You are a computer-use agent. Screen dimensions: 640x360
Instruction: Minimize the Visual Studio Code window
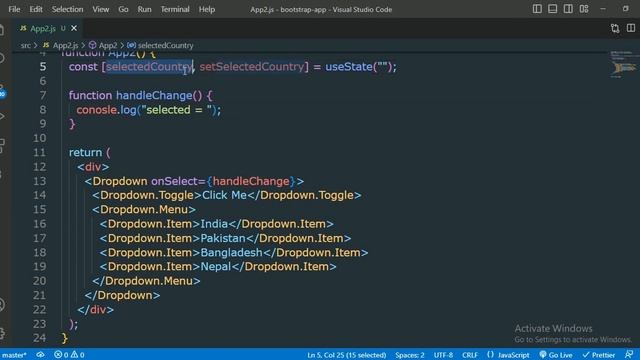click(x=603, y=9)
